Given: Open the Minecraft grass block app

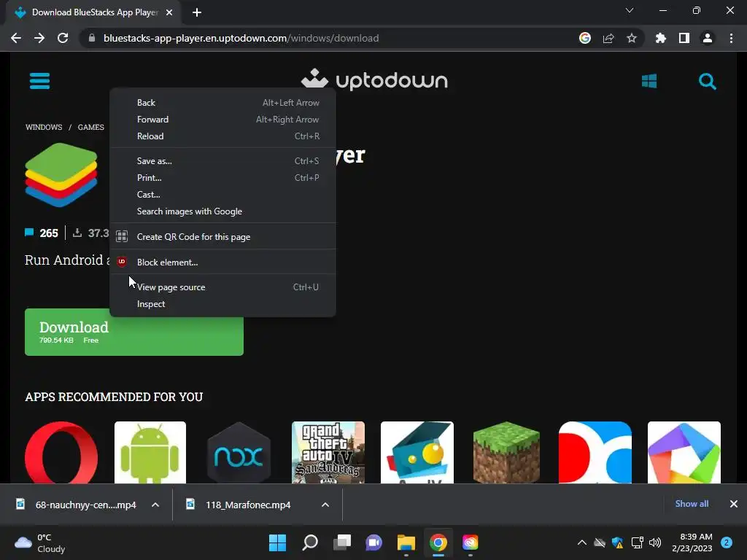Looking at the screenshot, I should click(x=506, y=452).
